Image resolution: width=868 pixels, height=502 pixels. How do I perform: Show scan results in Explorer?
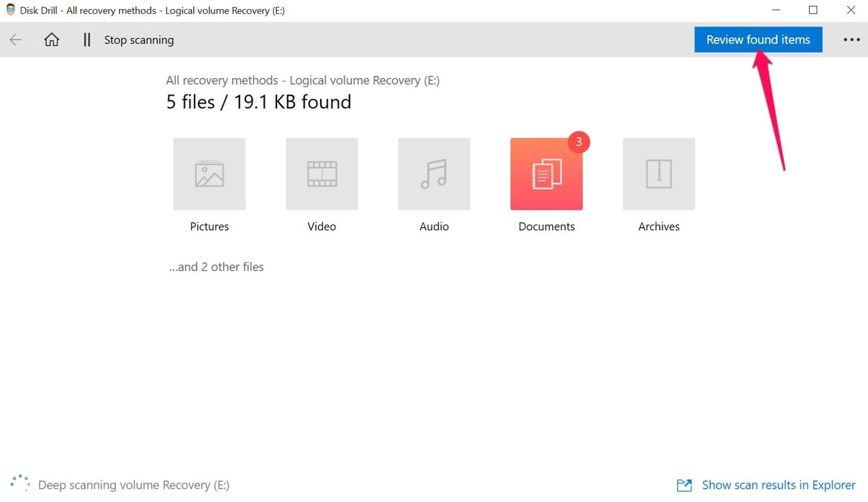pyautogui.click(x=778, y=485)
